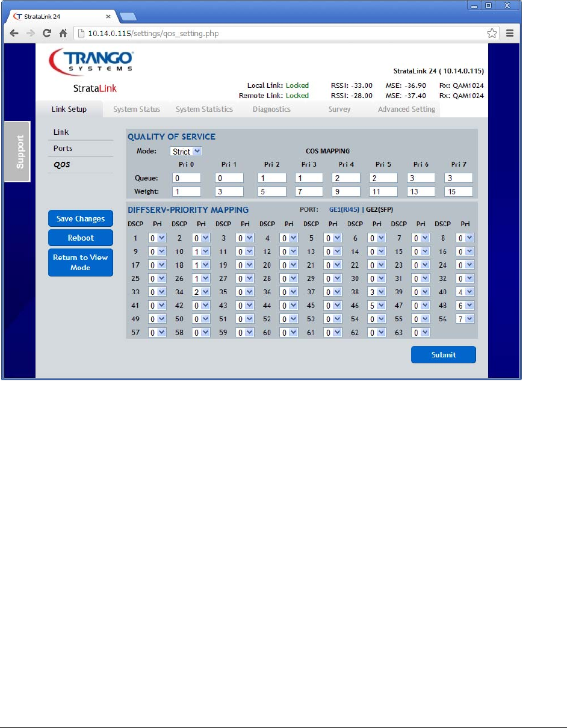The image size is (567, 728).
Task: Open the priority dropdown for DSCP 29
Action: [333, 279]
